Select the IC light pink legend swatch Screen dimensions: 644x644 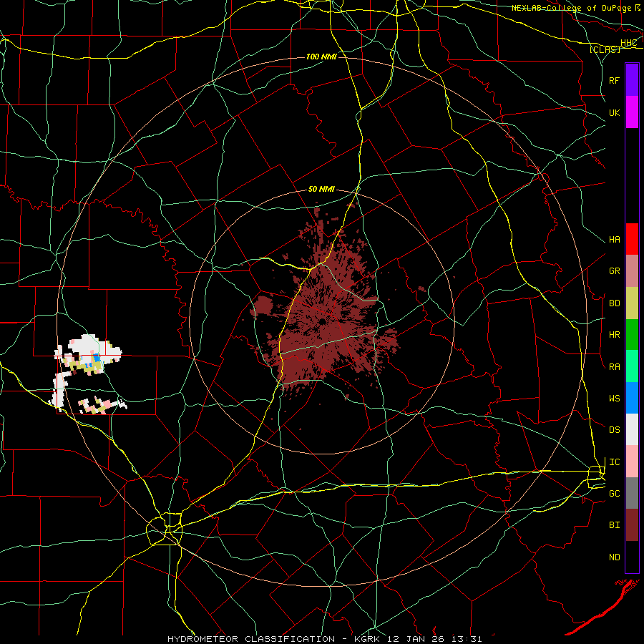[x=632, y=462]
